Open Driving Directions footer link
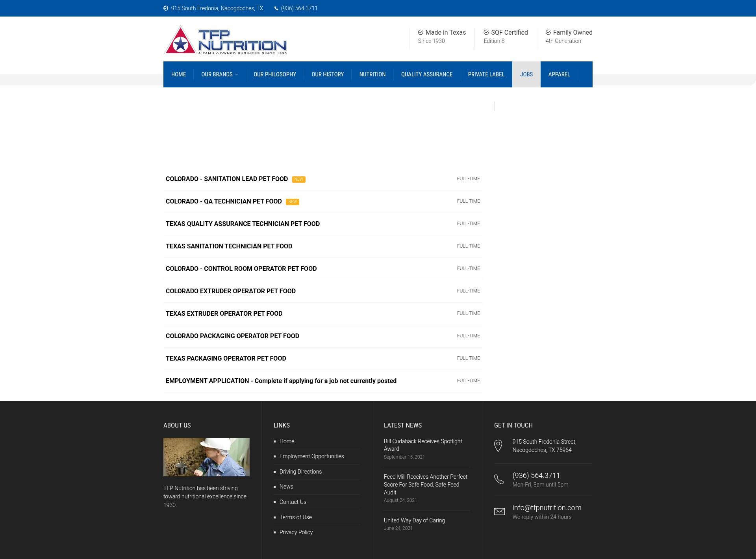The width and height of the screenshot is (756, 559). click(300, 472)
